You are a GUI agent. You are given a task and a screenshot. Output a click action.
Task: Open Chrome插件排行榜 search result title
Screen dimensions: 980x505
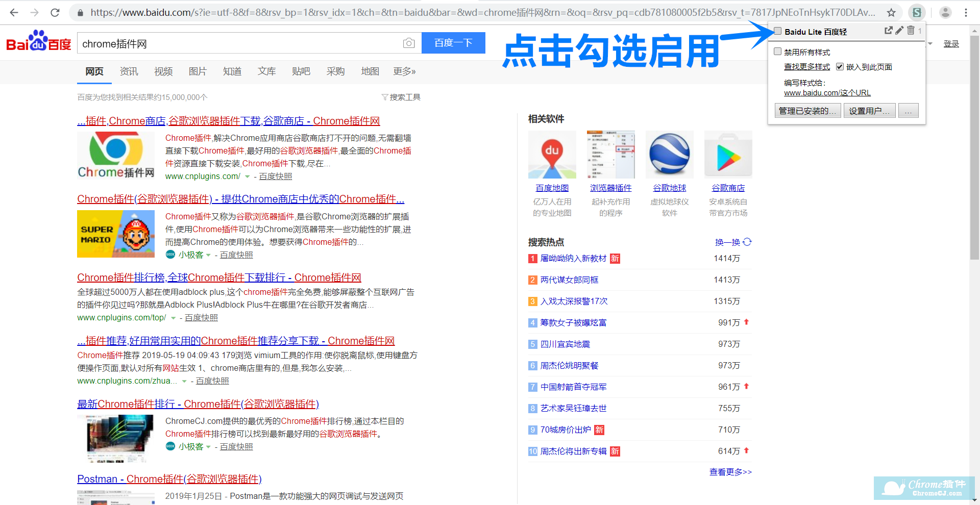click(x=219, y=277)
